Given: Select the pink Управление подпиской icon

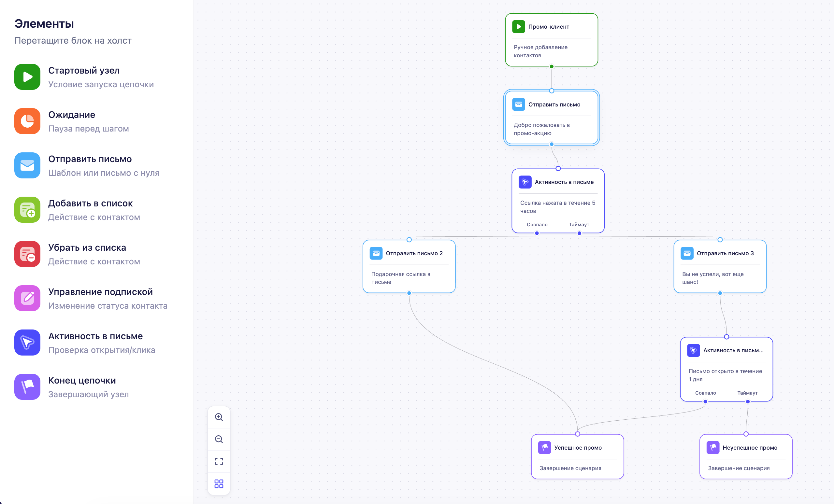Looking at the screenshot, I should tap(27, 298).
